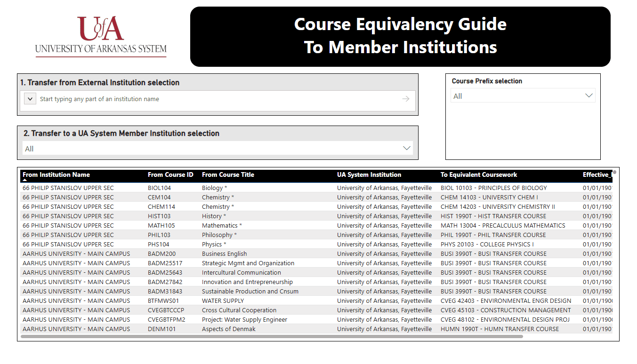
Task: Select course ID BIOL104
Action: pyautogui.click(x=159, y=188)
